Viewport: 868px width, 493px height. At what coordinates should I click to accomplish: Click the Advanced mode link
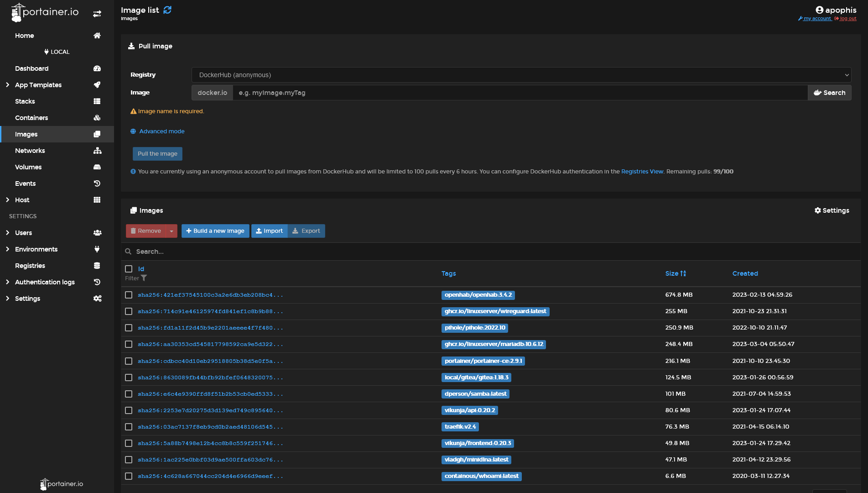tap(162, 131)
